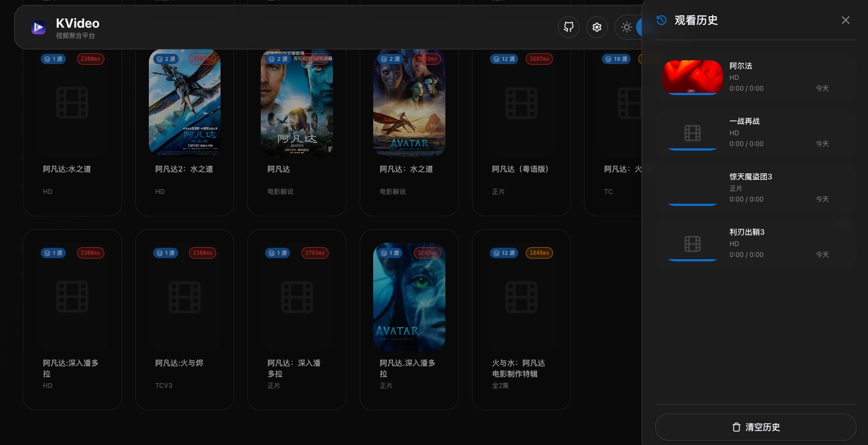The image size is (868, 445).
Task: Select 利刃出鞘3 history entry title
Action: [x=747, y=232]
